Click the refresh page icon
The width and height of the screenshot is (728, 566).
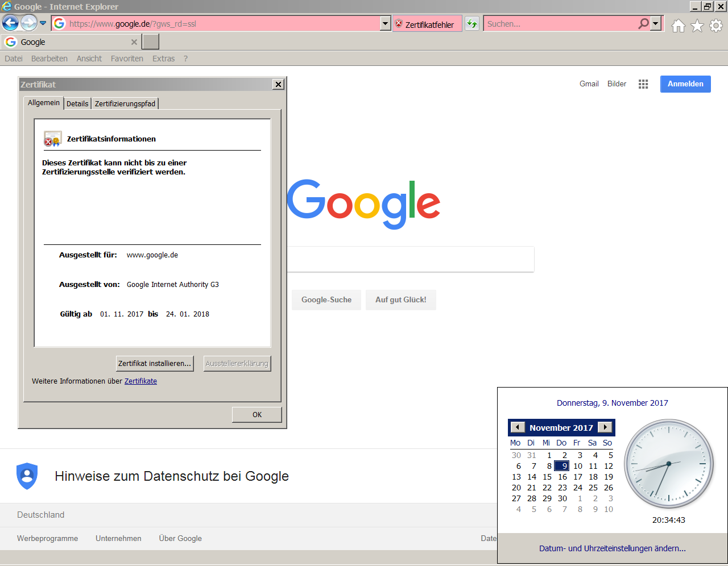(472, 24)
